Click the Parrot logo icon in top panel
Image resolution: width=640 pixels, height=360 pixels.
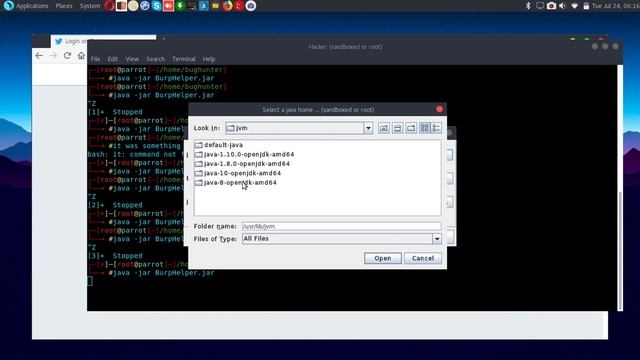[9, 6]
